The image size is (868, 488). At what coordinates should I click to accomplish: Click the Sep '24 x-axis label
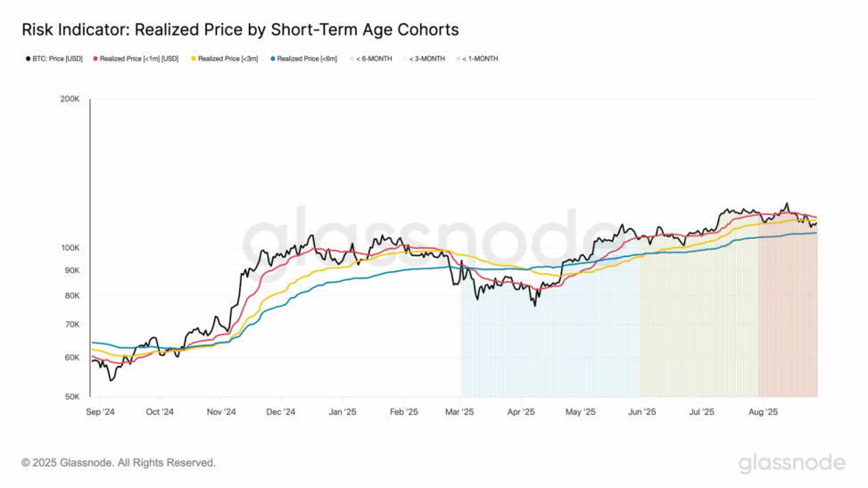point(100,412)
